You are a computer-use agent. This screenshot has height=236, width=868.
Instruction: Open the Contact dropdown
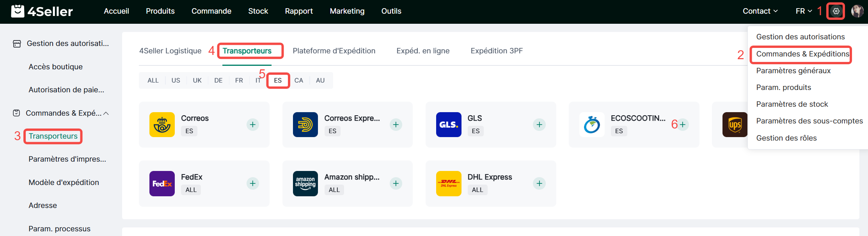pos(760,11)
